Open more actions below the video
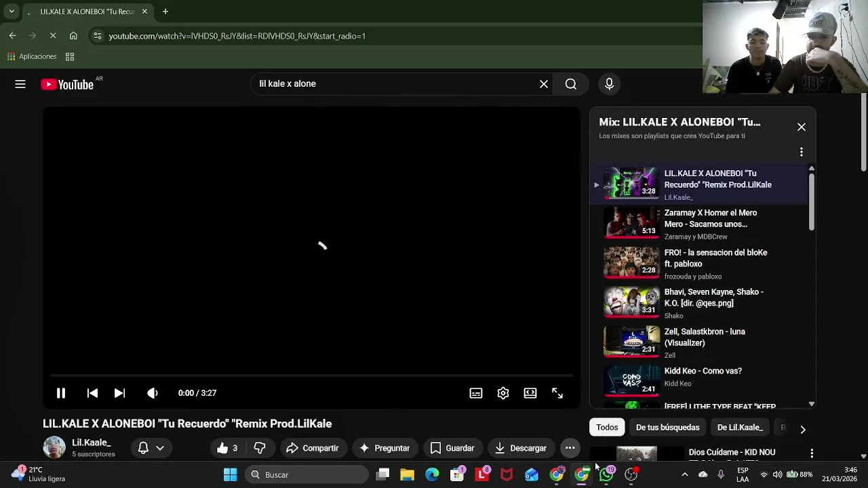 pyautogui.click(x=570, y=448)
